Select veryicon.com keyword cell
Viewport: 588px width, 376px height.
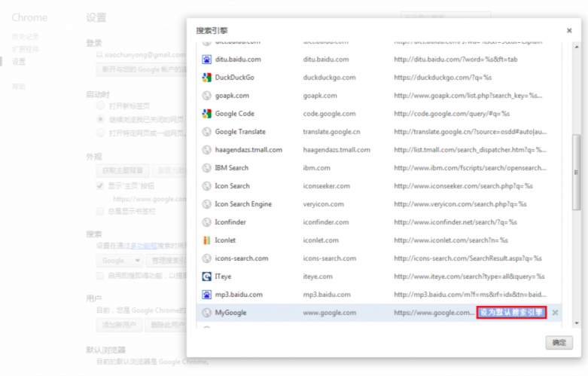coord(323,203)
